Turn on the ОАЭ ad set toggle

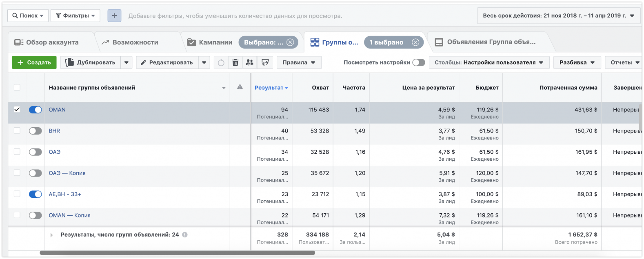pyautogui.click(x=36, y=152)
